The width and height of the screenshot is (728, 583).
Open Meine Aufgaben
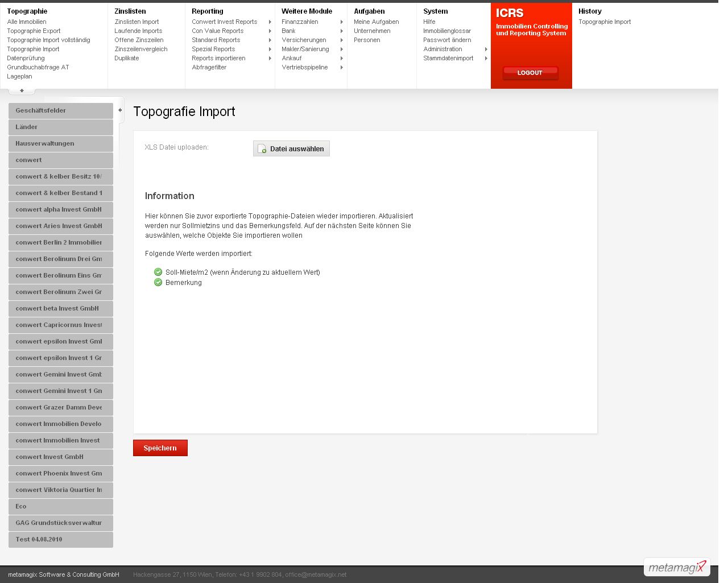pyautogui.click(x=377, y=22)
